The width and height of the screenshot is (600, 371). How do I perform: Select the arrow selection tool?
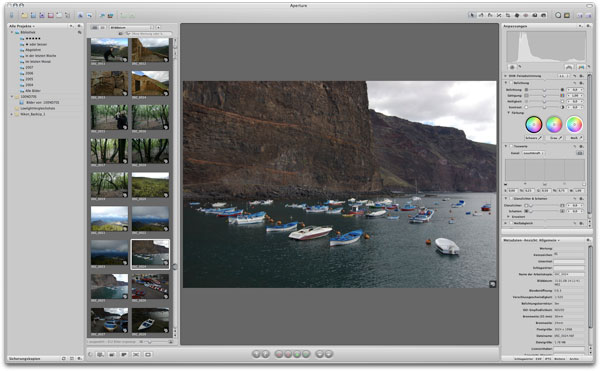(472, 15)
